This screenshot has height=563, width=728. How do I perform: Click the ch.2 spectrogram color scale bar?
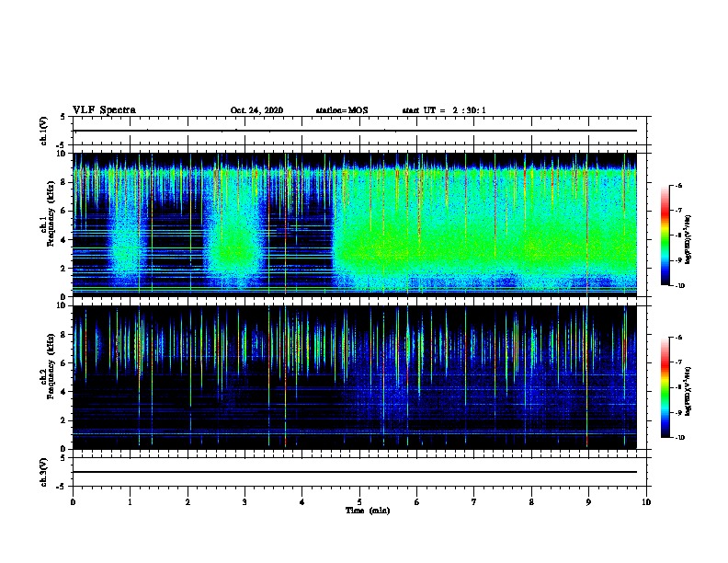665,387
